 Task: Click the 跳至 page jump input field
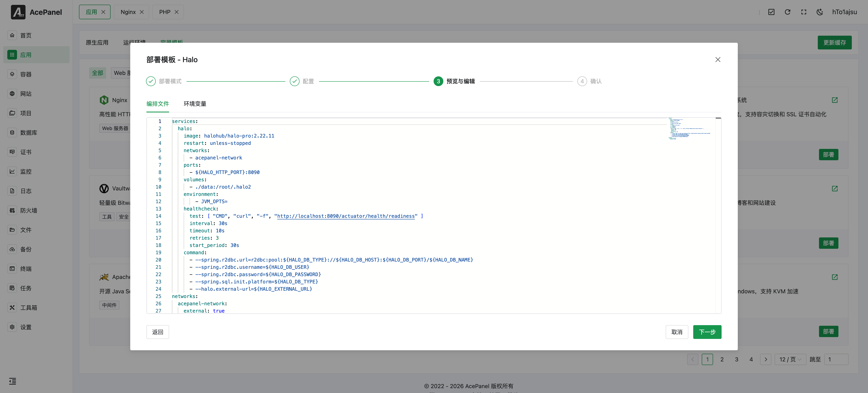click(836, 359)
